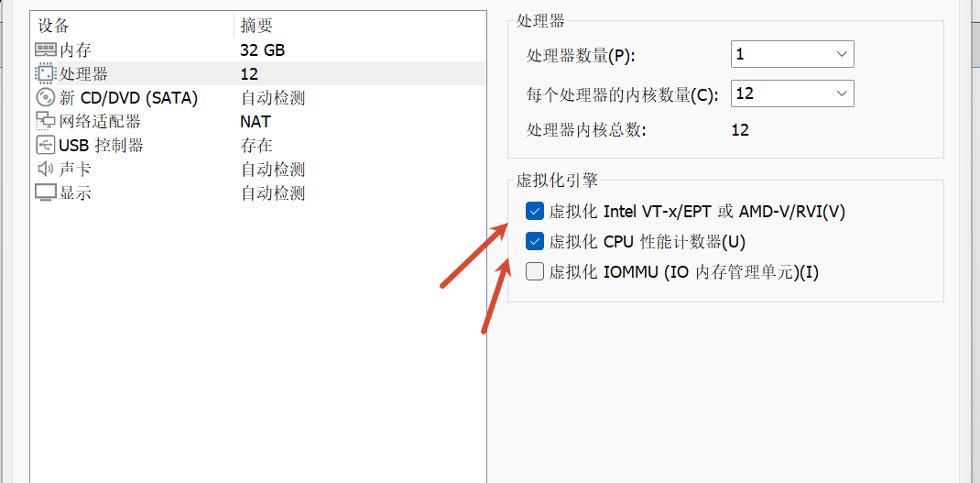
Task: Select the 新 CD/DVD (SATA) label
Action: 128,97
